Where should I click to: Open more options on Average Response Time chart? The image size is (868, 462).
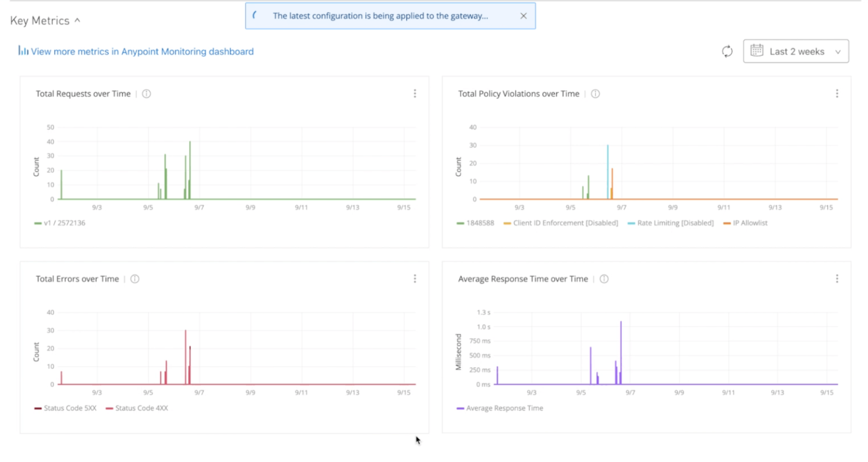click(x=837, y=279)
